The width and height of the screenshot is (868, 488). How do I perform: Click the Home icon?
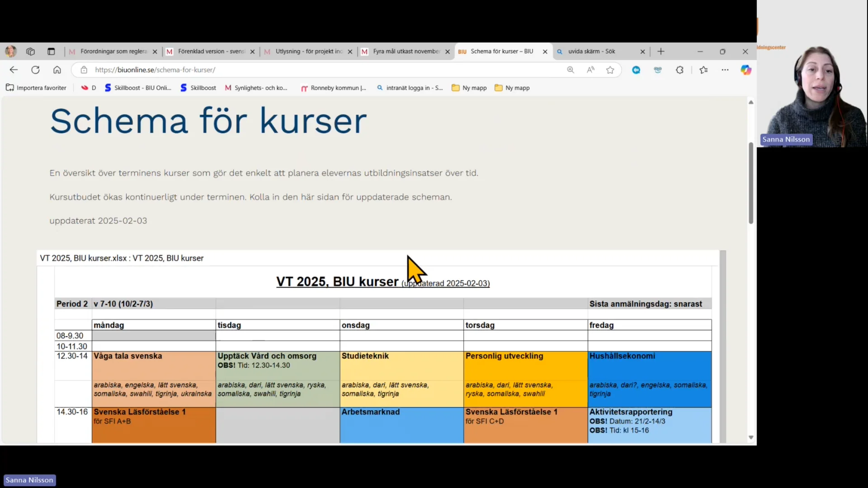57,70
